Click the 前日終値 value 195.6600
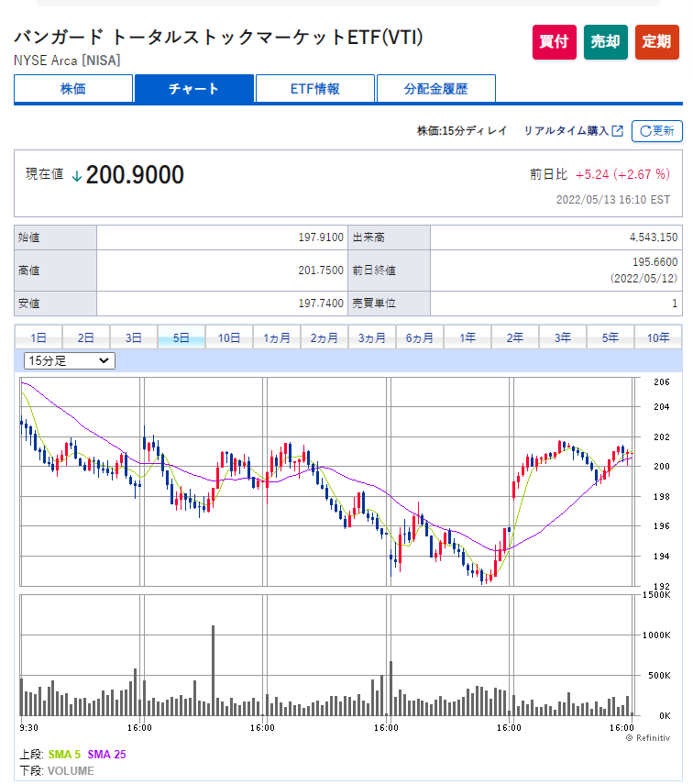The width and height of the screenshot is (693, 784). [x=655, y=262]
